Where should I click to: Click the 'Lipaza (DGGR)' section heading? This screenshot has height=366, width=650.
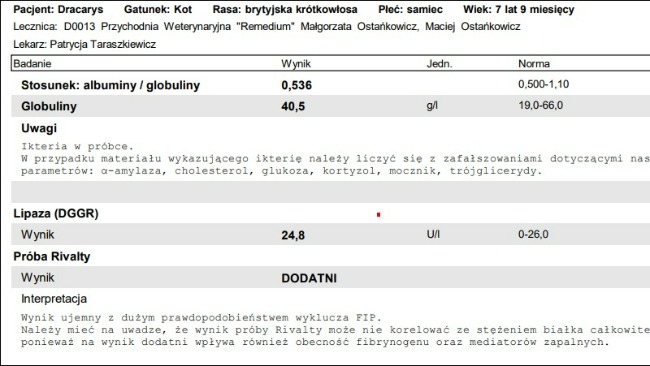pos(56,214)
